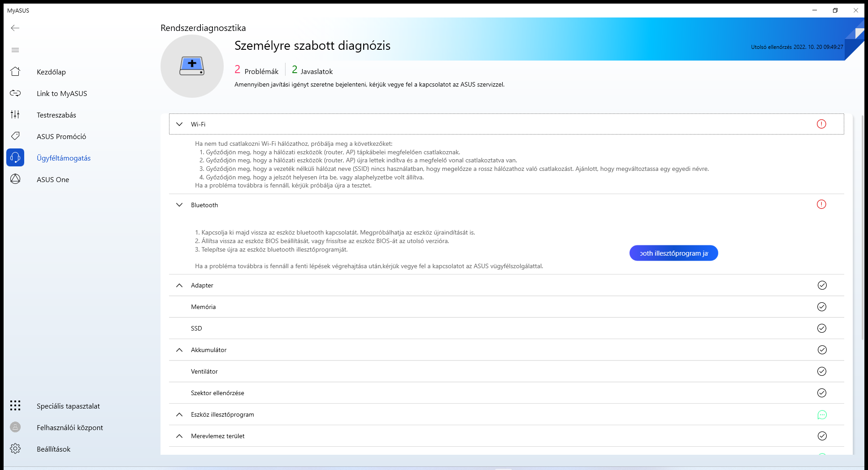Collapse the Bluetooth section chevron
This screenshot has height=470, width=868.
[179, 205]
